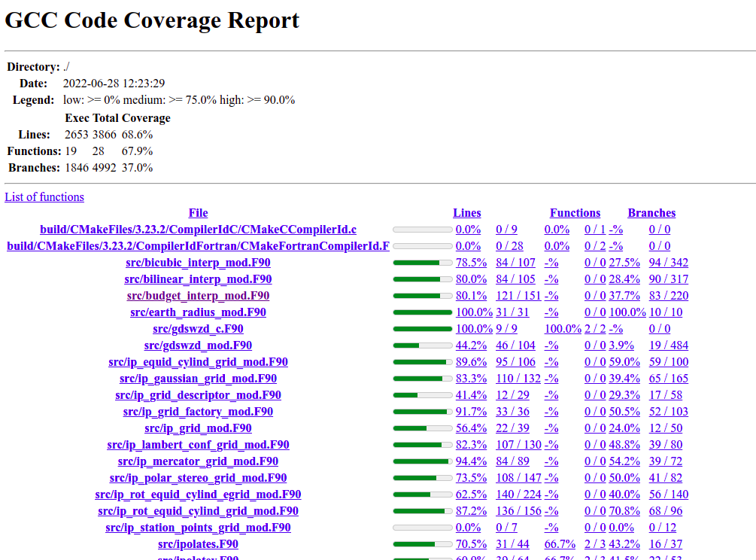Screen dimensions: 756x560
Task: Open src/ip_polar_stereo_grid_mod.F90 report
Action: [x=198, y=478]
